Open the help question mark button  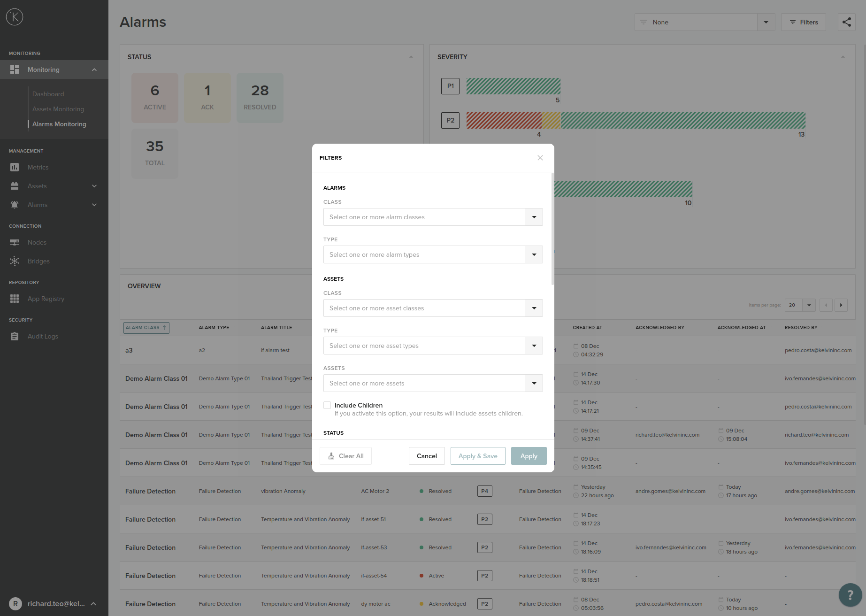coord(850,595)
